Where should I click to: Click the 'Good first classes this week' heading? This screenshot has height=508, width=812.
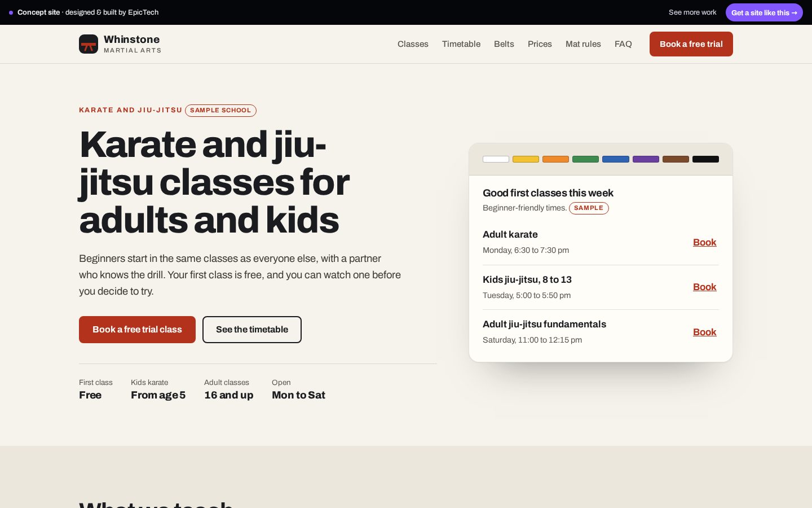coord(548,193)
